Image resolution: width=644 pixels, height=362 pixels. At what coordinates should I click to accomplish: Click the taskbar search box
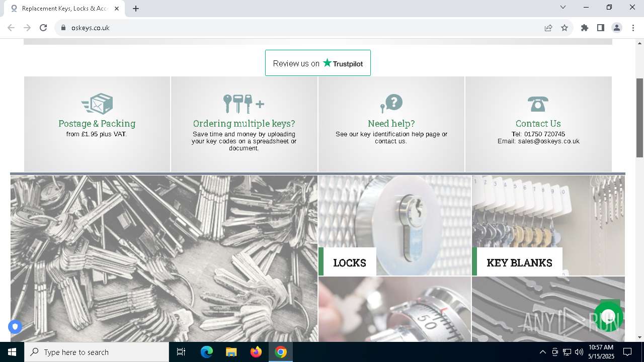[97, 352]
